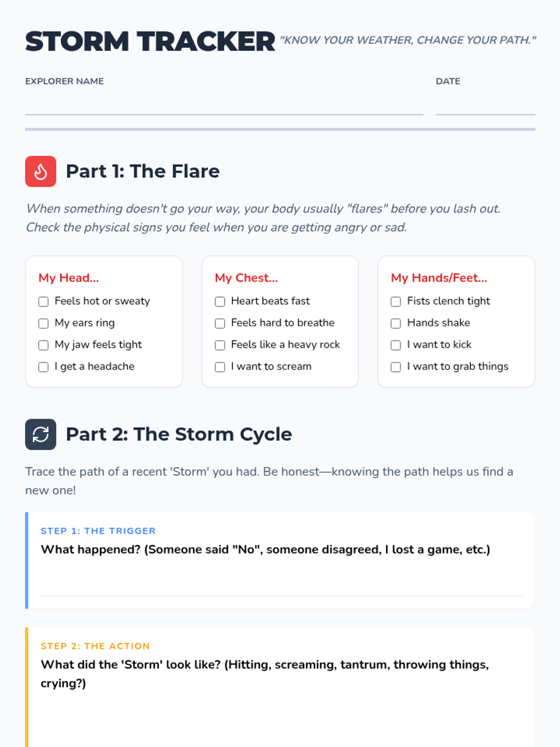The width and height of the screenshot is (560, 747).
Task: Select the 'Hands shake' checkbox
Action: 396,324
